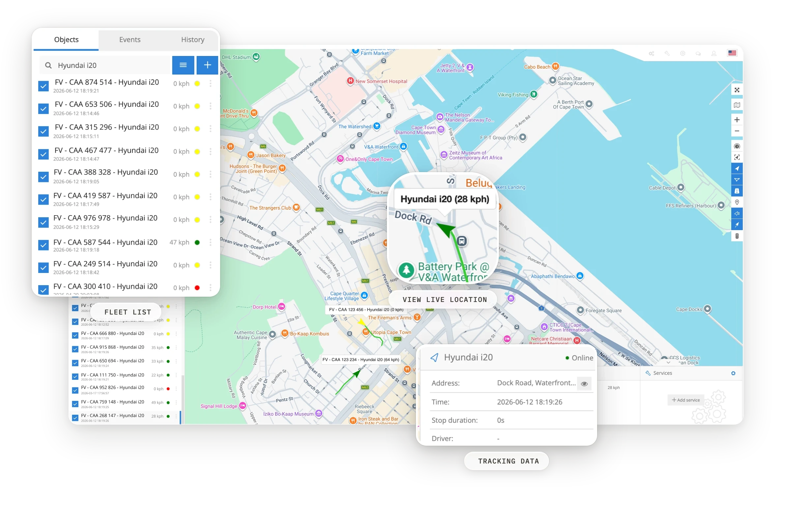Click the blue list menu button beside search

coord(183,65)
